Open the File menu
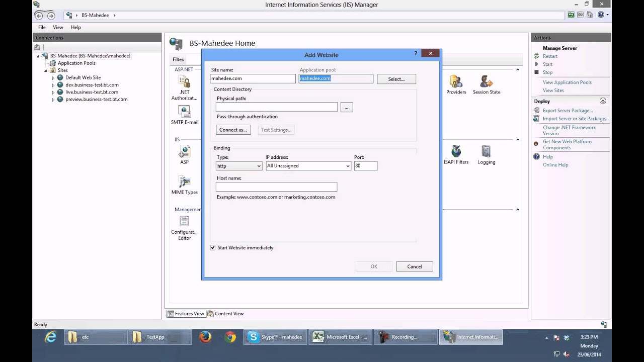 tap(42, 27)
